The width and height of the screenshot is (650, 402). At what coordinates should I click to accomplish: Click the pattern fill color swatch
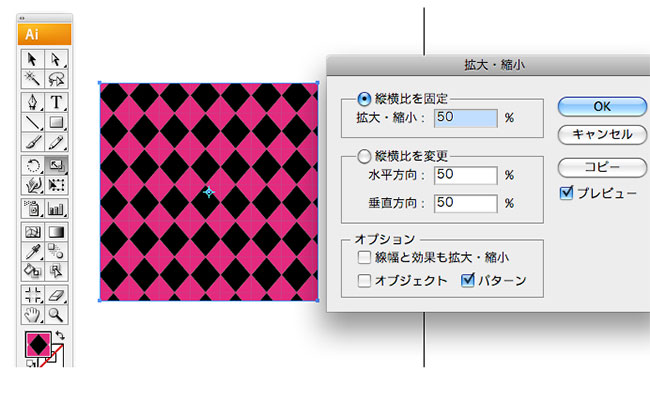[38, 344]
